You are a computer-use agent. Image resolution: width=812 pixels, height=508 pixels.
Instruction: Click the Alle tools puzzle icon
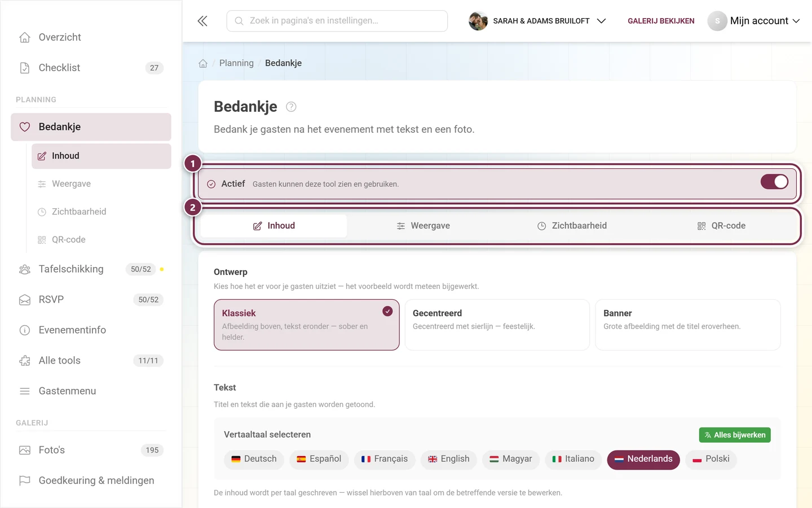coord(25,361)
